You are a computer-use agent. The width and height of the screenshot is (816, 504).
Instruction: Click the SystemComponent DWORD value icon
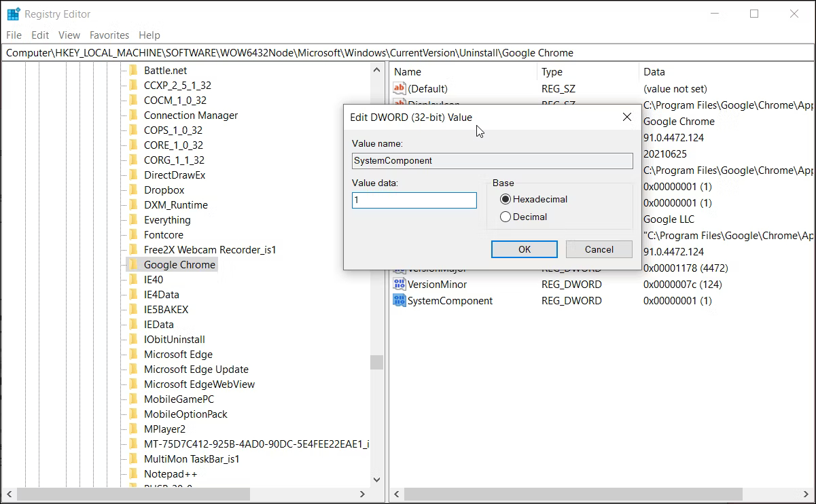[400, 300]
